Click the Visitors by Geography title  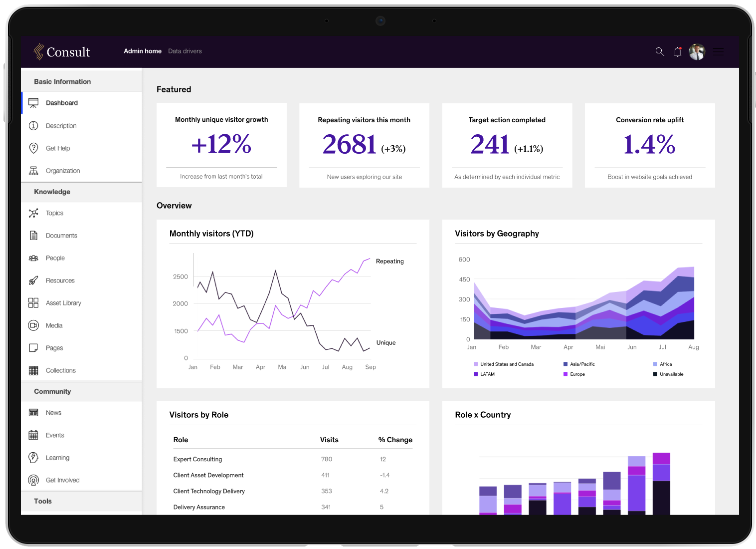(x=497, y=234)
